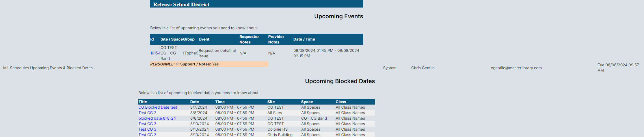Click the Site / SpaceGroup column header

(178, 39)
